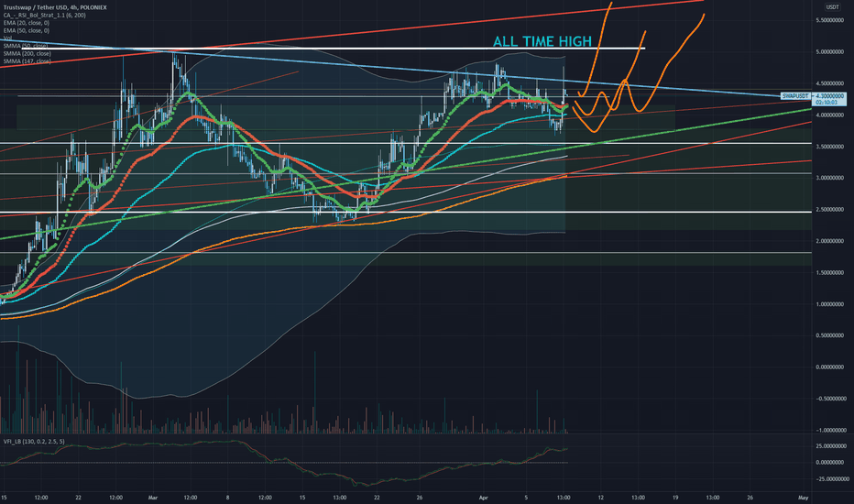Click the Apr date on time axis
854x504 pixels.
click(x=483, y=498)
